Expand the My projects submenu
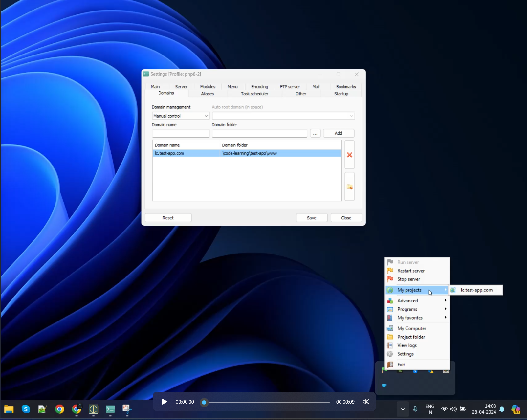This screenshot has height=420, width=527. (x=417, y=290)
